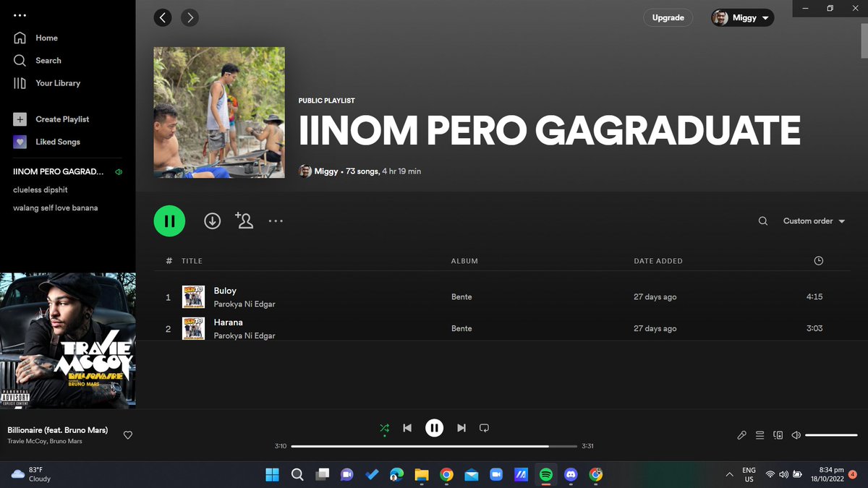
Task: Sort by the TITLE column header
Action: pyautogui.click(x=192, y=261)
